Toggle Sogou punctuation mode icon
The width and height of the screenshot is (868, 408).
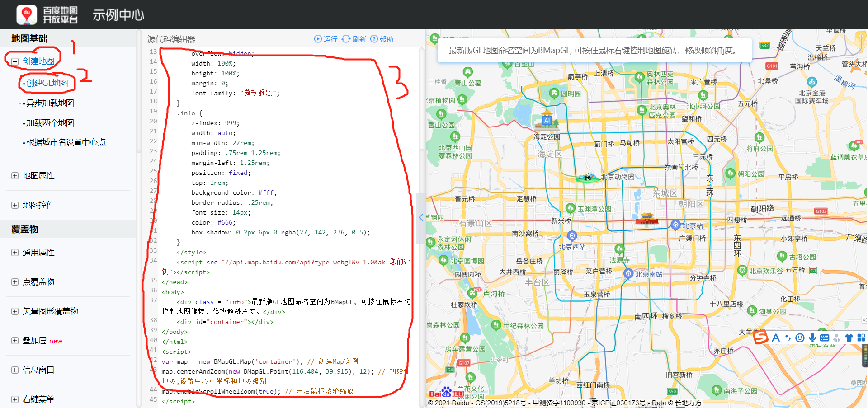tap(788, 338)
